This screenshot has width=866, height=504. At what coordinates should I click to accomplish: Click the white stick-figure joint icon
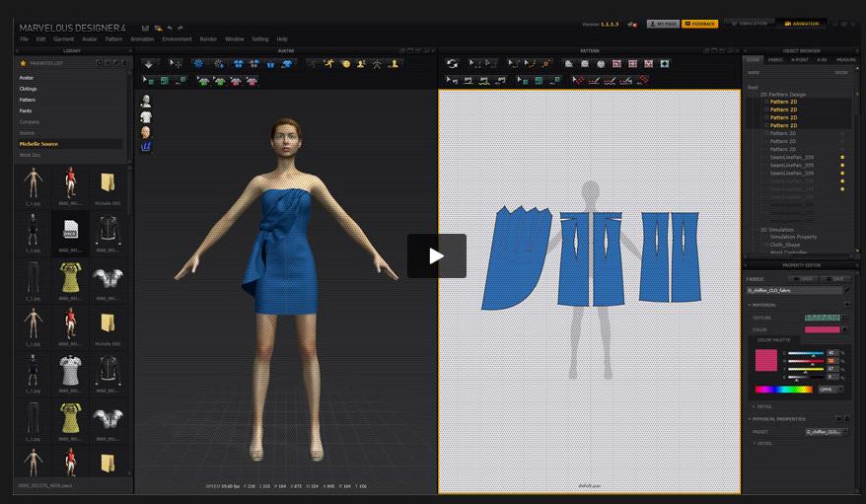(x=377, y=64)
